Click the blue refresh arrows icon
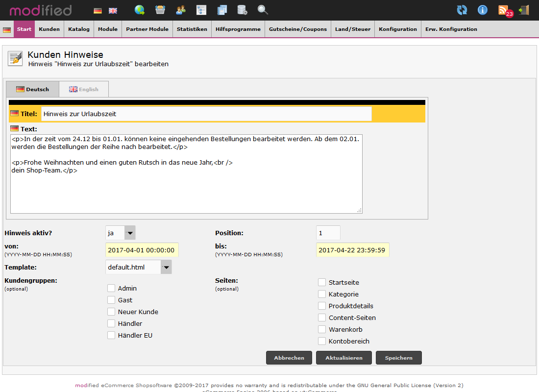The width and height of the screenshot is (539, 392). pos(462,10)
